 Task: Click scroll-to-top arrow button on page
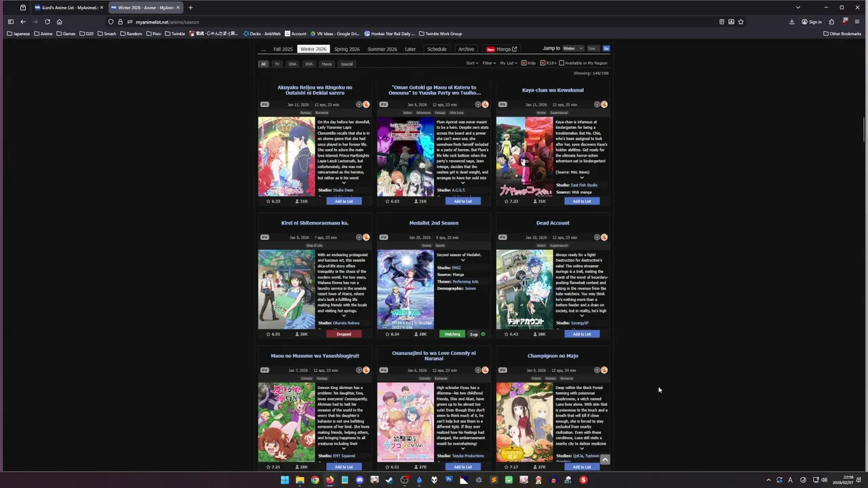(605, 460)
